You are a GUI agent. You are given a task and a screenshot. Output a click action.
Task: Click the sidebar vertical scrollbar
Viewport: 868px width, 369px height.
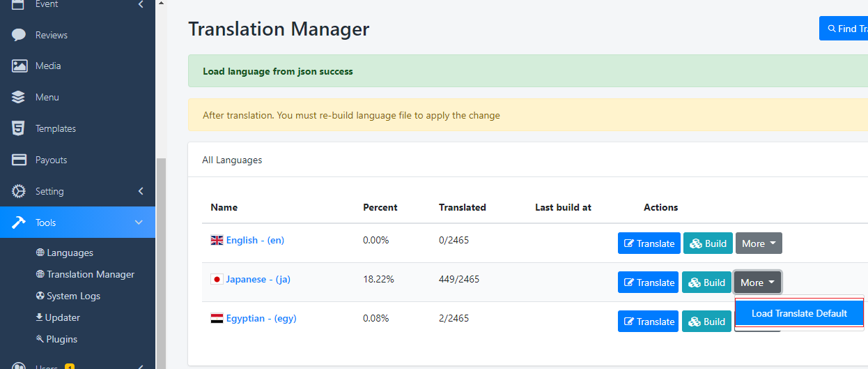click(x=161, y=258)
